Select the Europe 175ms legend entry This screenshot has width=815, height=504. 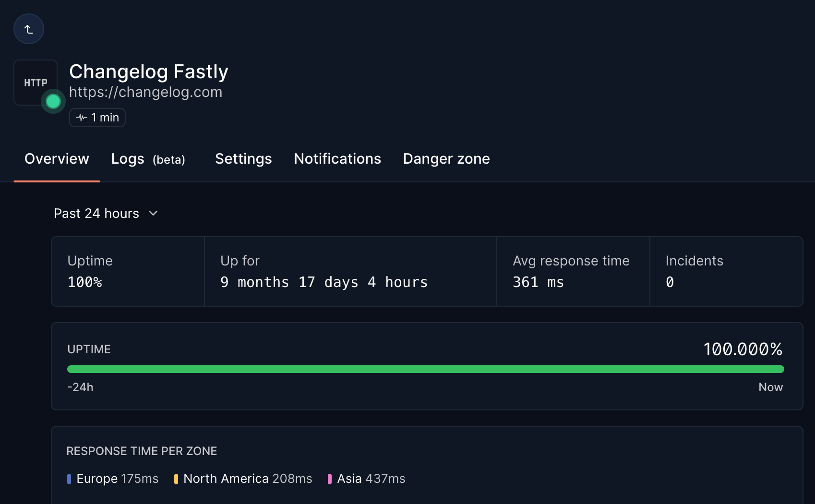pyautogui.click(x=113, y=479)
